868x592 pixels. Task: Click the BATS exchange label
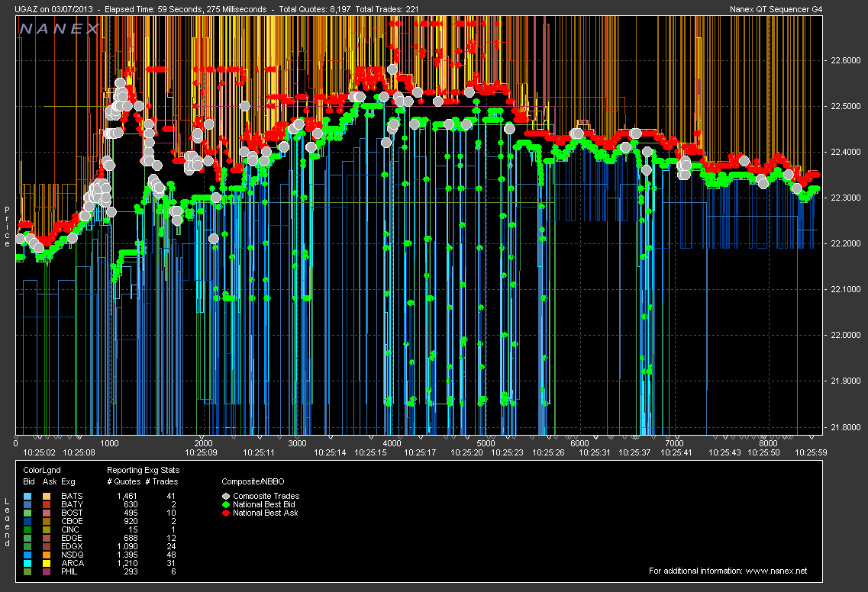tap(72, 497)
